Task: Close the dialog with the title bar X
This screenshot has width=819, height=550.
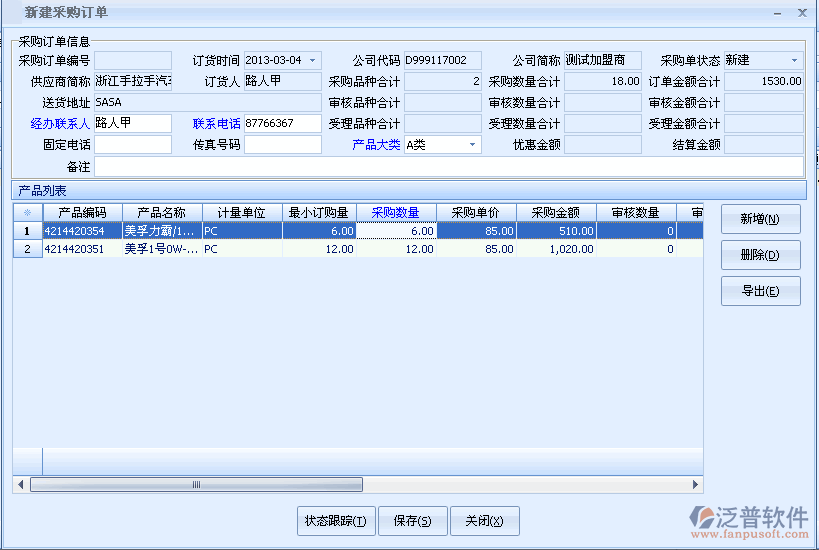Action: (801, 13)
